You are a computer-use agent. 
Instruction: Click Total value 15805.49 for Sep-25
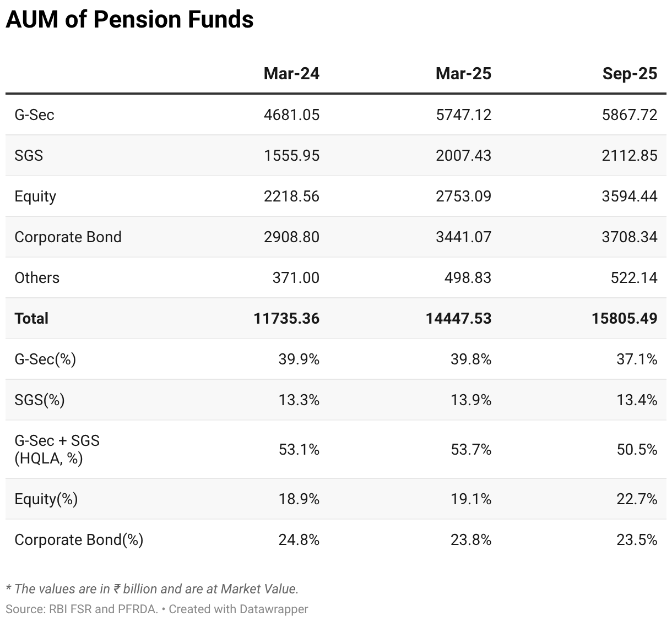coord(624,318)
